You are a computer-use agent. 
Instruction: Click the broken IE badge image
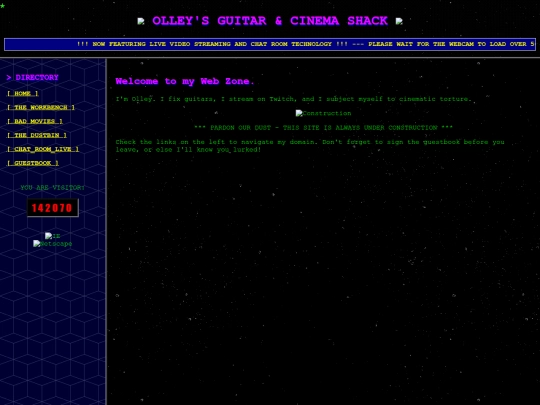(52, 236)
